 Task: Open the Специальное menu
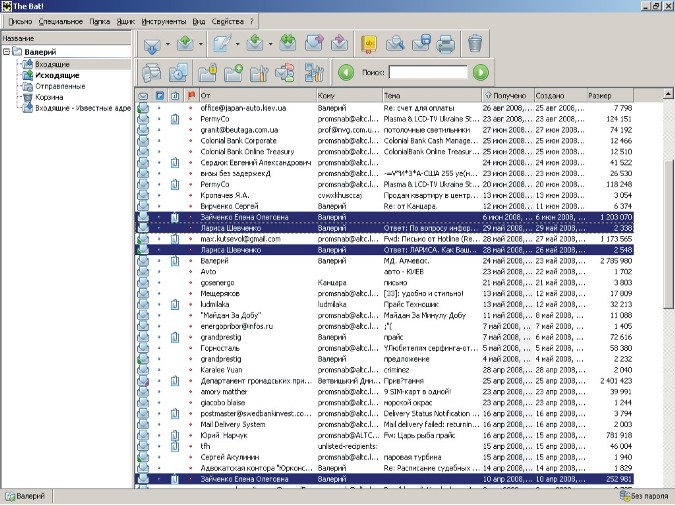61,22
